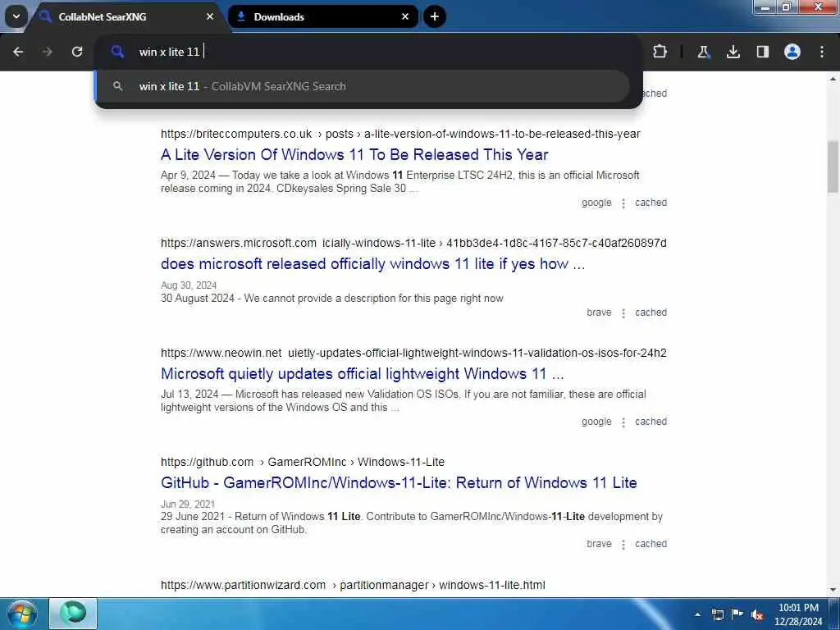Viewport: 840px width, 630px height.
Task: Reload the current page
Action: (x=77, y=52)
